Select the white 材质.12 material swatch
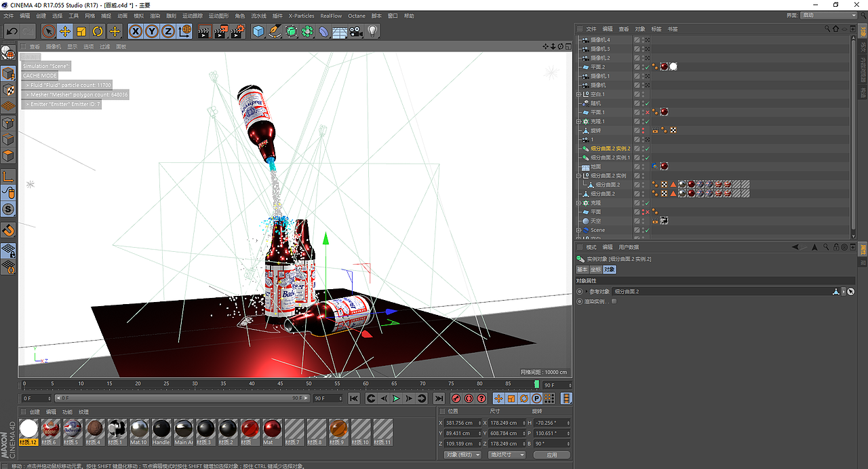Viewport: 868px width, 469px height. point(28,428)
